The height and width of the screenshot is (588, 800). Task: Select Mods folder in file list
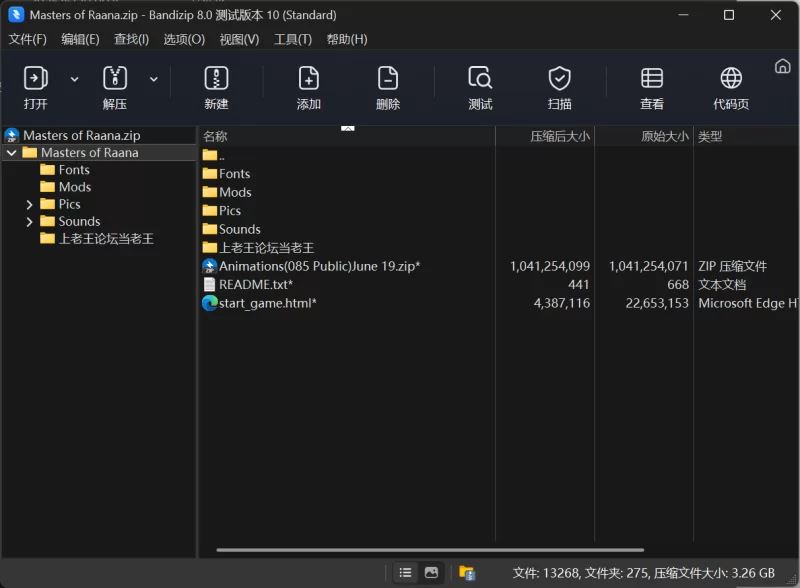click(x=235, y=192)
